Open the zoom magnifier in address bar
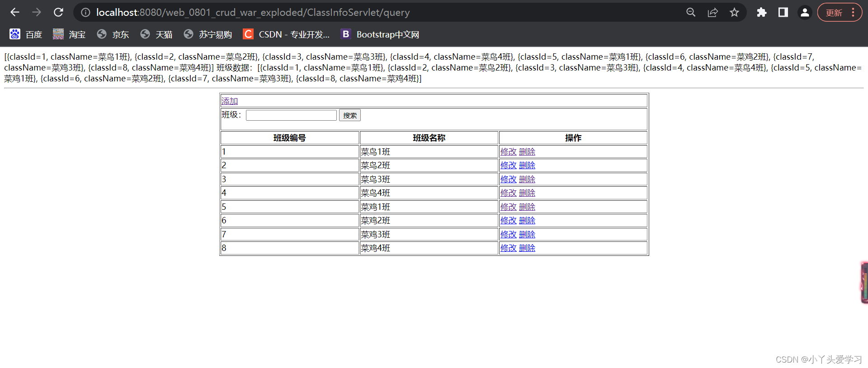Image resolution: width=868 pixels, height=368 pixels. pos(691,12)
